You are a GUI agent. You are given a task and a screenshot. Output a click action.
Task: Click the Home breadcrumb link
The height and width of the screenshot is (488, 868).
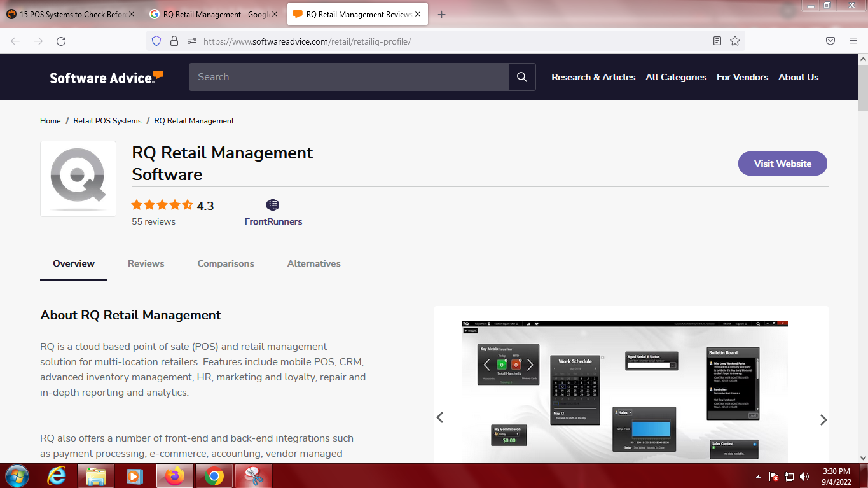coord(50,120)
